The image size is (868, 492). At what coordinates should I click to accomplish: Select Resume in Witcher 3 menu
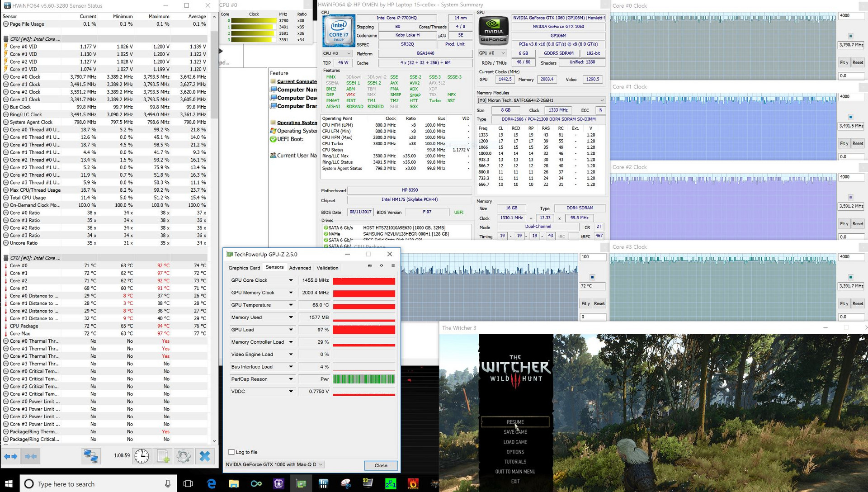pyautogui.click(x=515, y=422)
